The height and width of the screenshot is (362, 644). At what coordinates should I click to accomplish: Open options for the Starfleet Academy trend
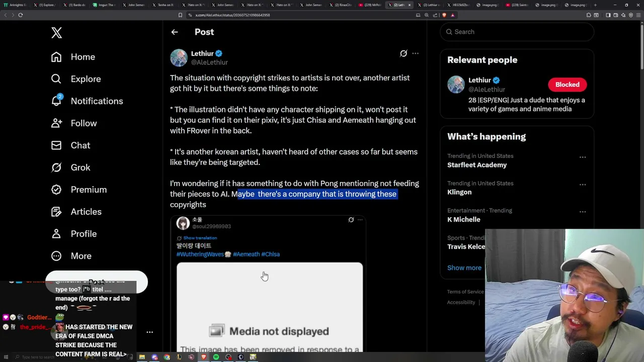[x=583, y=157]
